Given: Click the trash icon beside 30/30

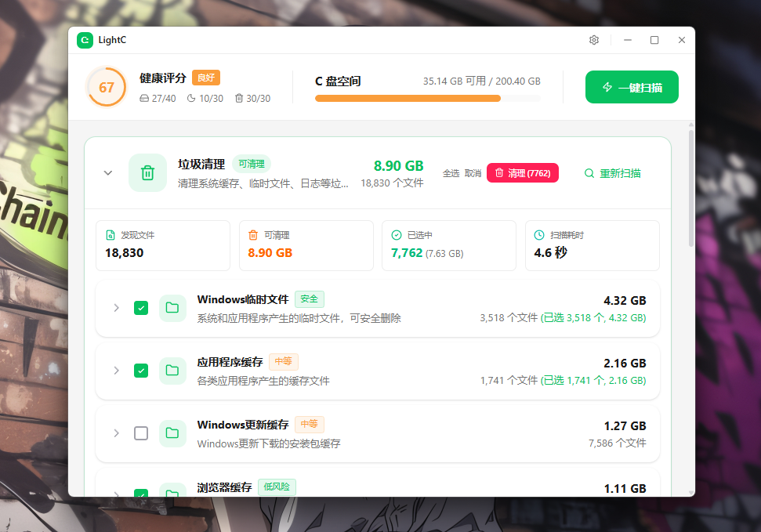Looking at the screenshot, I should (239, 99).
